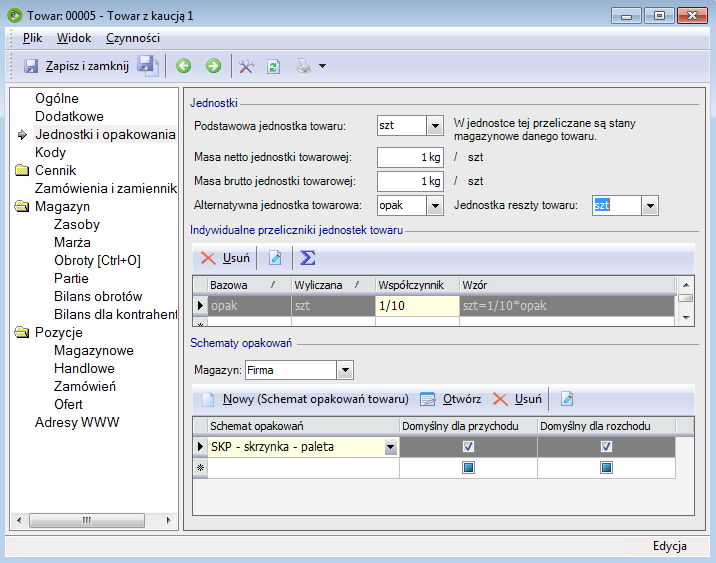Select Obroty [Ctrl+O] tree item

pos(97,260)
